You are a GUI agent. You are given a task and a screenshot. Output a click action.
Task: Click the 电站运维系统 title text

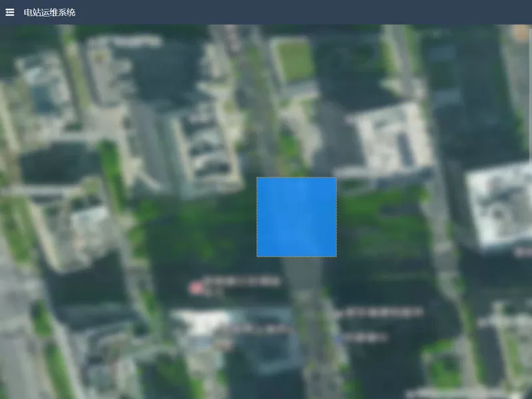coord(49,13)
